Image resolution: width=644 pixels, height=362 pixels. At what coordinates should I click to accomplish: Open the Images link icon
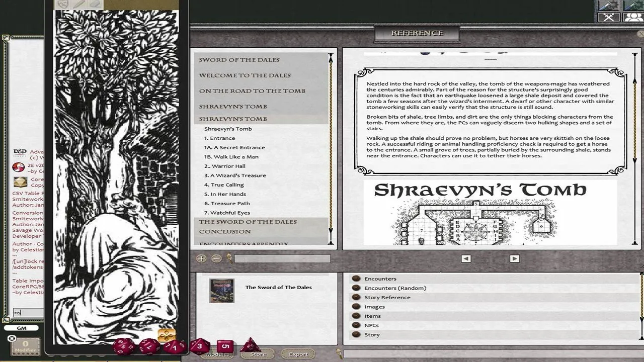[356, 307]
